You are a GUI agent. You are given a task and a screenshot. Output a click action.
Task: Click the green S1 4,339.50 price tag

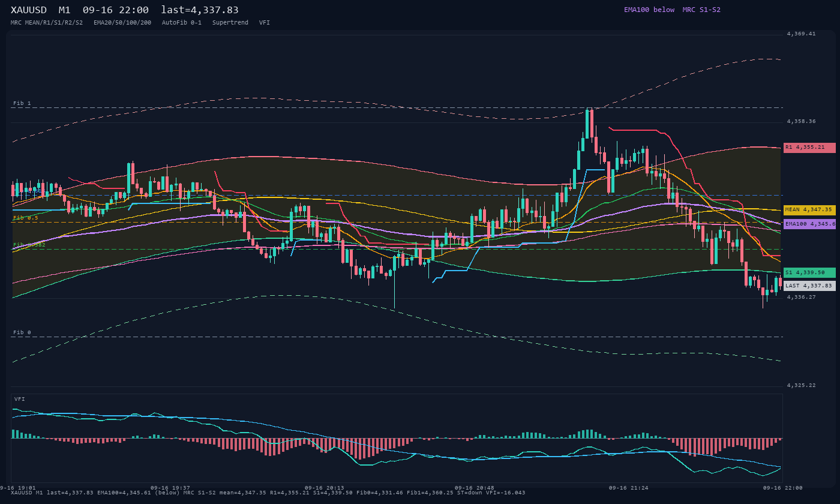coord(809,272)
